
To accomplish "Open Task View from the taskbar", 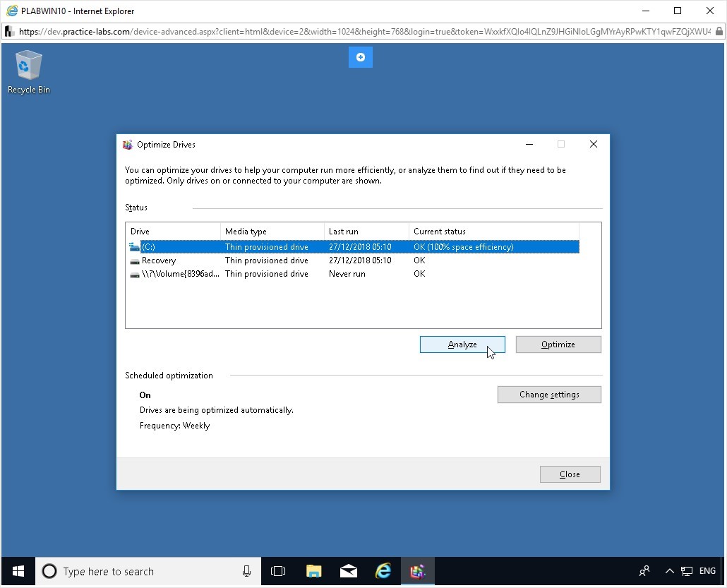I will pos(277,571).
